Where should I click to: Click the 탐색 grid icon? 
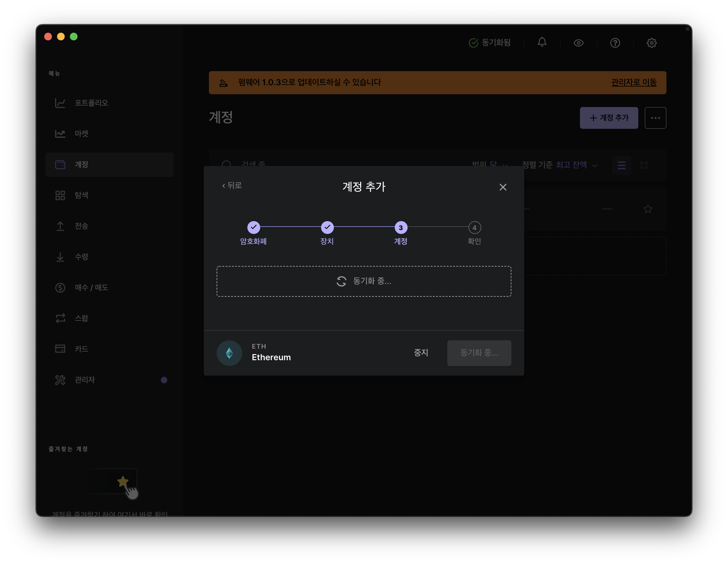[60, 195]
